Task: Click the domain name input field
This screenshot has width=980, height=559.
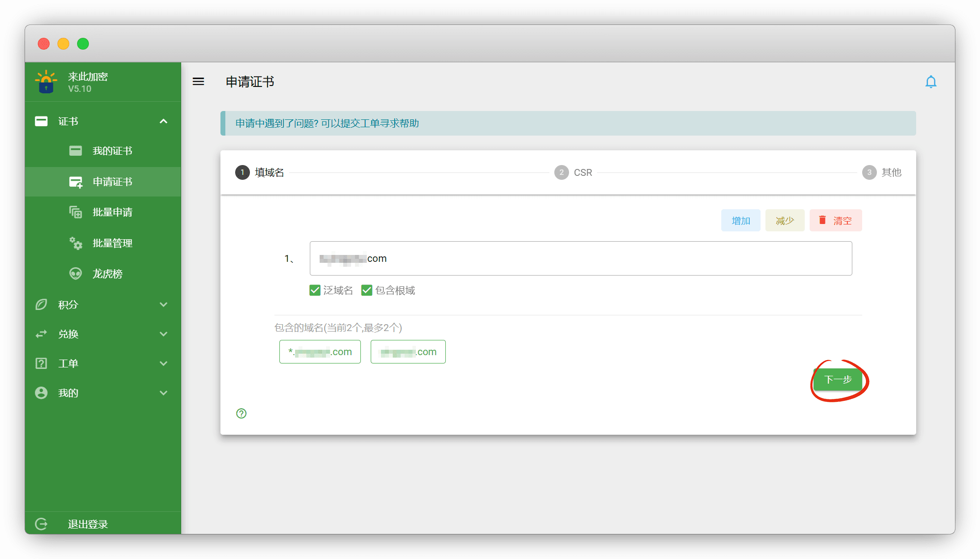Action: (580, 258)
